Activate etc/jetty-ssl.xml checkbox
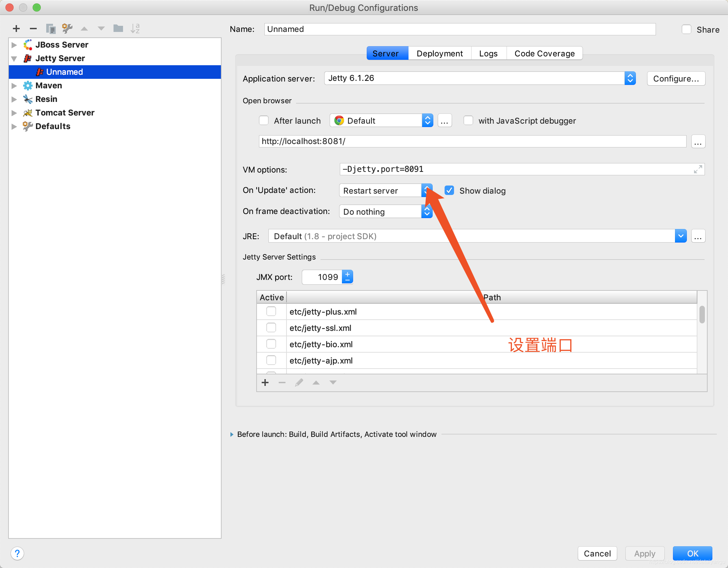The image size is (728, 568). pos(271,328)
